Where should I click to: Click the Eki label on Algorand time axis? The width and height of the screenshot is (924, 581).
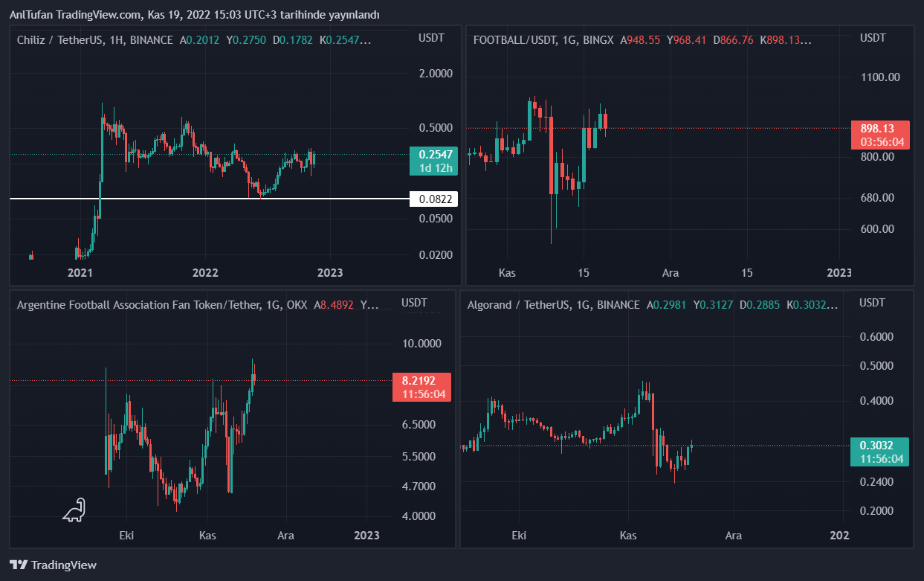[x=519, y=536]
